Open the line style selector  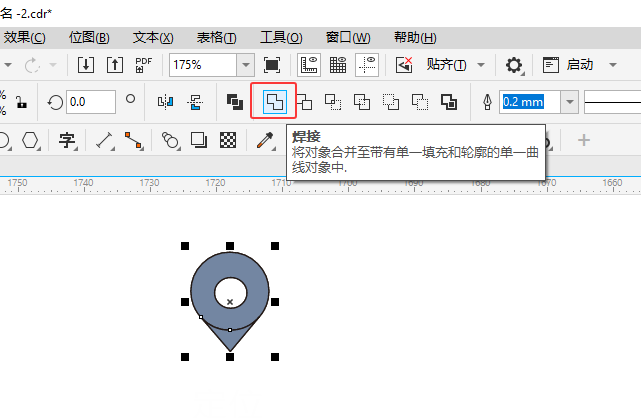point(612,102)
